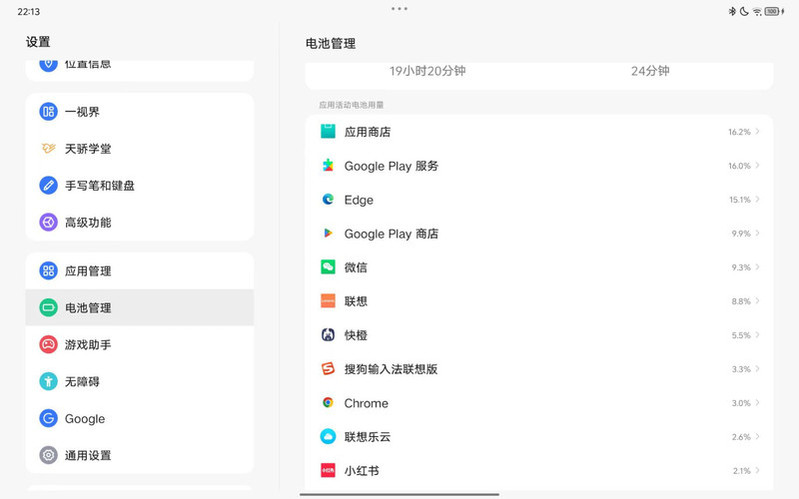
Task: Tap the 应用活动电池用量 section heading
Action: 351,105
